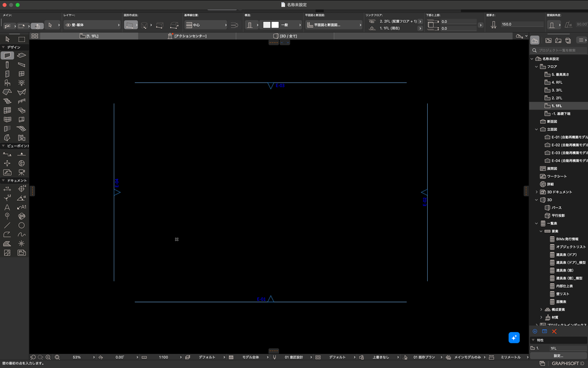Activate the Wall tool in design toolbox
588x368 pixels.
coord(7,55)
